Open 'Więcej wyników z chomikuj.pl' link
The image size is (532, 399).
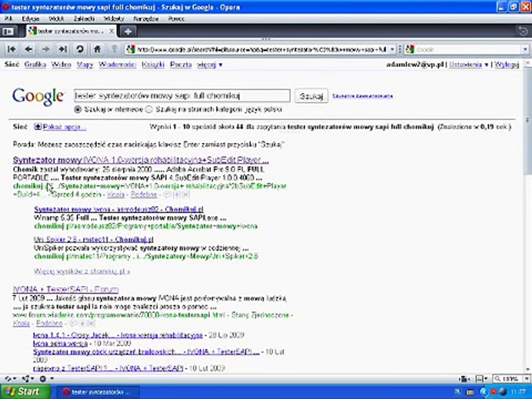tap(82, 272)
